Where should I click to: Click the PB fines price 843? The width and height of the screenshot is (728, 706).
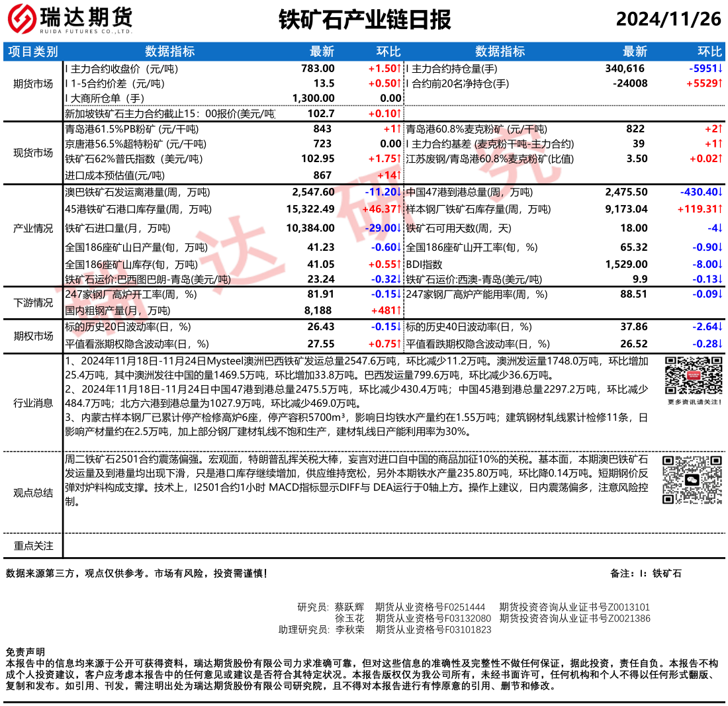click(322, 129)
